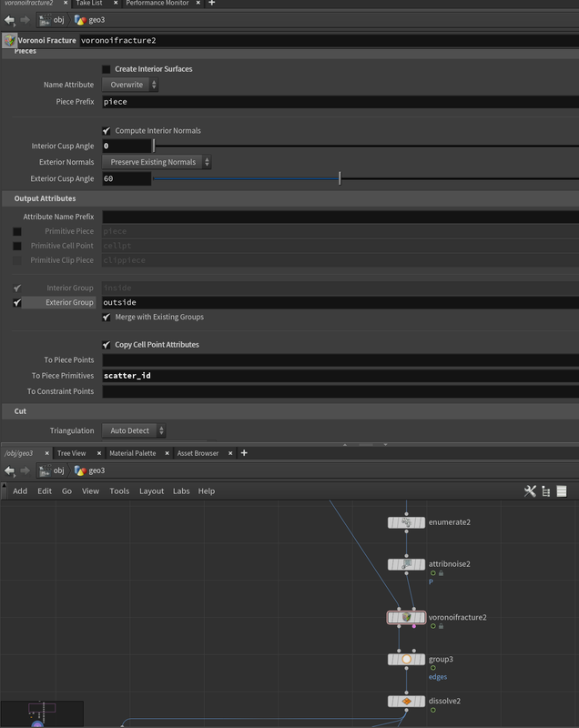The image size is (579, 728).
Task: Go forward with the parameter pane forward arrow
Action: coord(25,20)
